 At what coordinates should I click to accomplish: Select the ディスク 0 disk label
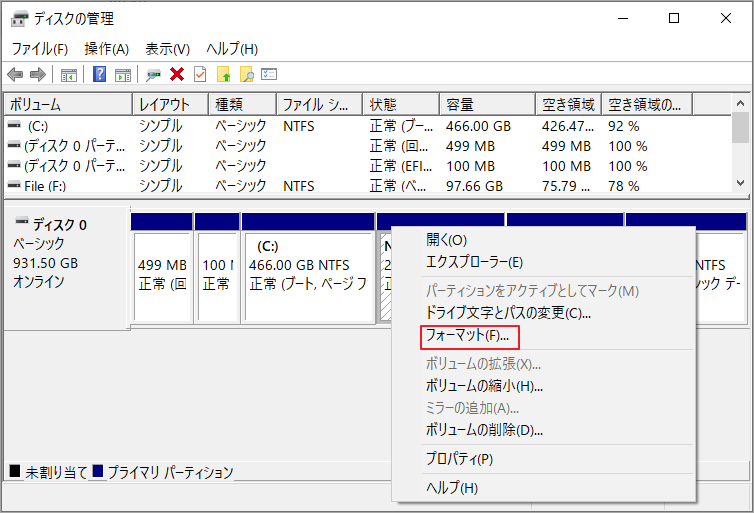coord(60,225)
